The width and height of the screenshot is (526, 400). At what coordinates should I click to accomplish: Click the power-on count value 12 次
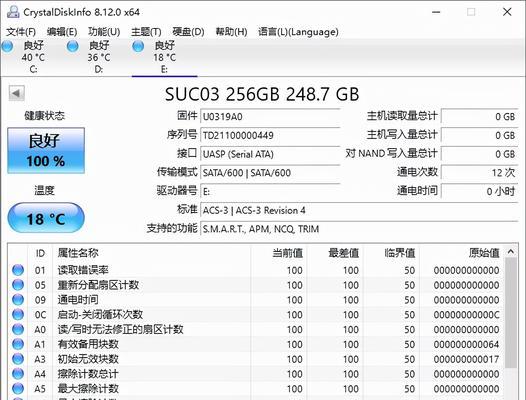pos(480,173)
